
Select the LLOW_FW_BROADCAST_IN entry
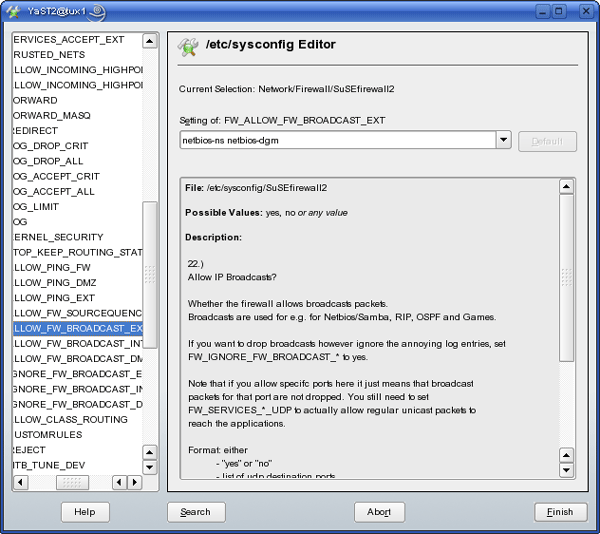(x=78, y=344)
